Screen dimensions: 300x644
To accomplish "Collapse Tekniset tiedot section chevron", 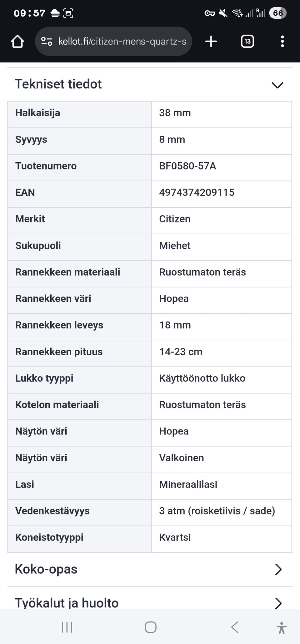I will coord(277,85).
